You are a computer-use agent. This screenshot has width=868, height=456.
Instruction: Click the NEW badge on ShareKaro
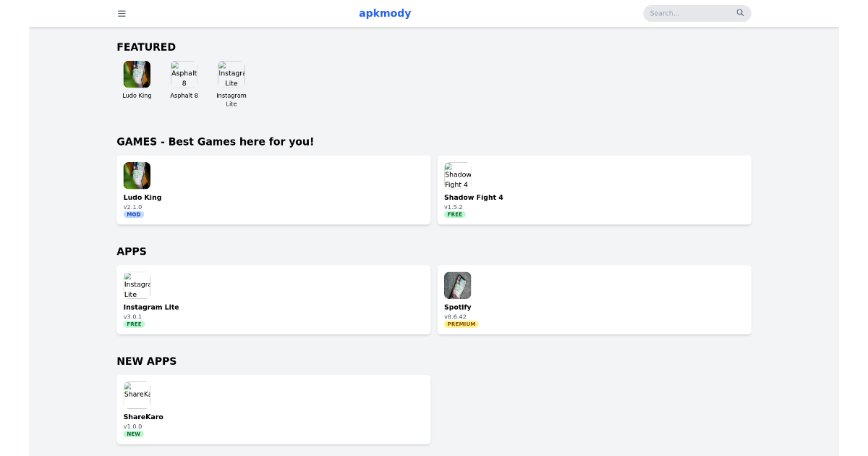coord(133,434)
